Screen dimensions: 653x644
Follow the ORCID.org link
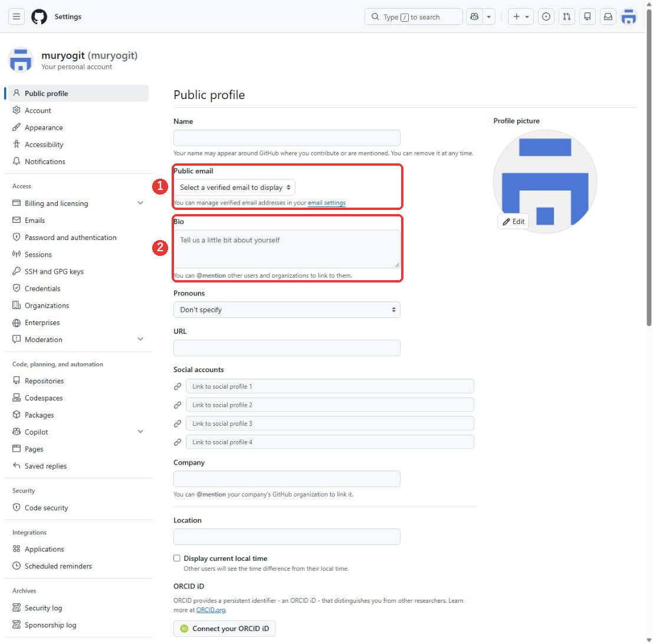coord(211,610)
